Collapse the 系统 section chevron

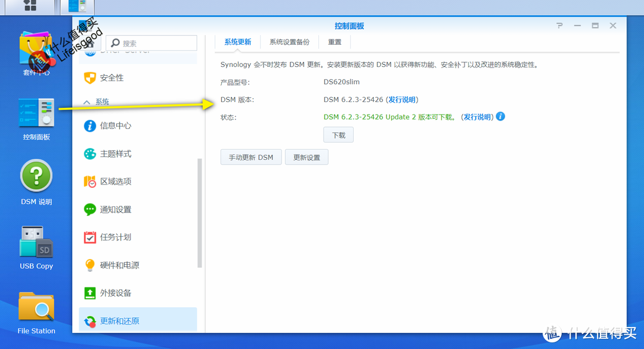pos(87,103)
